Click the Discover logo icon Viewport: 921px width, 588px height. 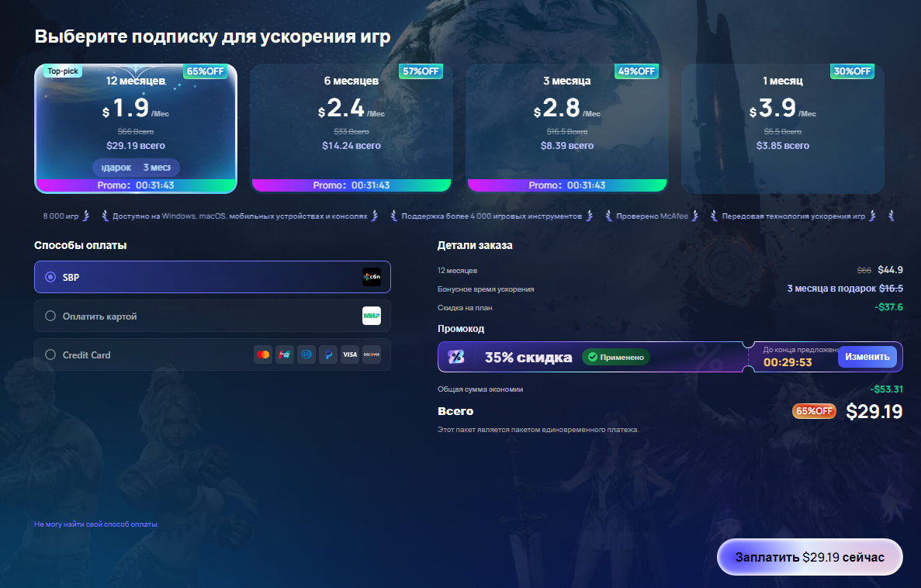click(x=371, y=355)
